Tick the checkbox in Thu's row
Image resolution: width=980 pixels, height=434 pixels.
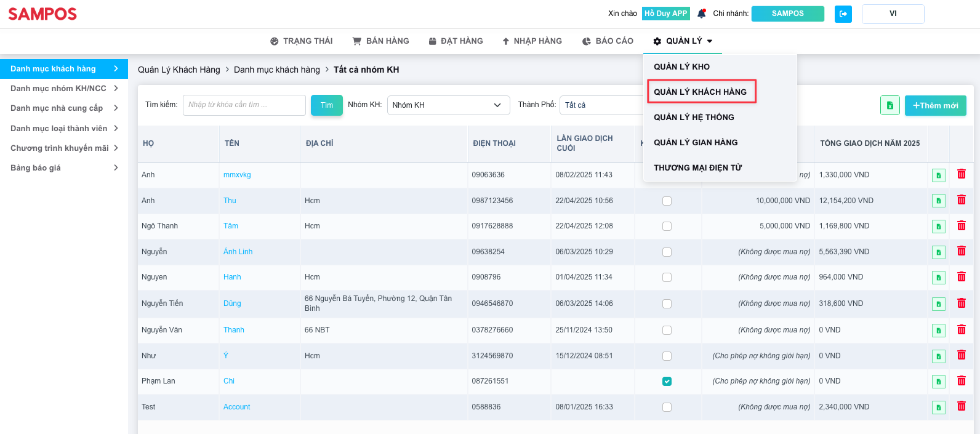667,201
